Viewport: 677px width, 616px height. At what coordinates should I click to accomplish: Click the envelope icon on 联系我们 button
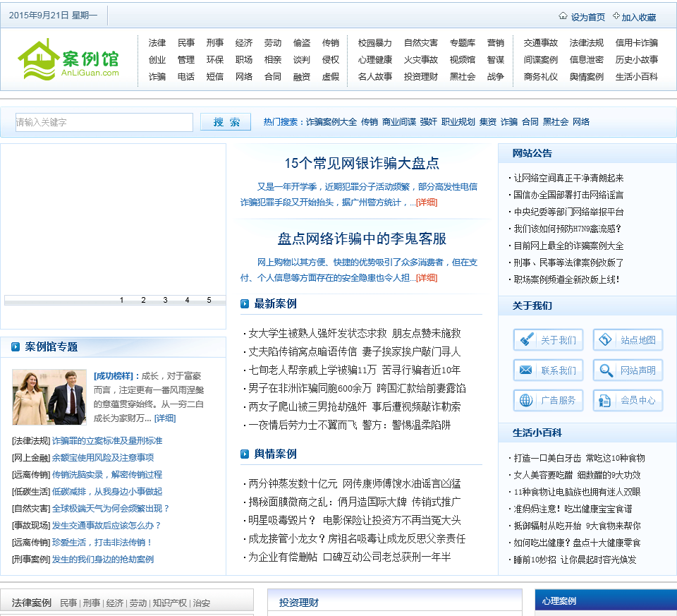pyautogui.click(x=526, y=370)
